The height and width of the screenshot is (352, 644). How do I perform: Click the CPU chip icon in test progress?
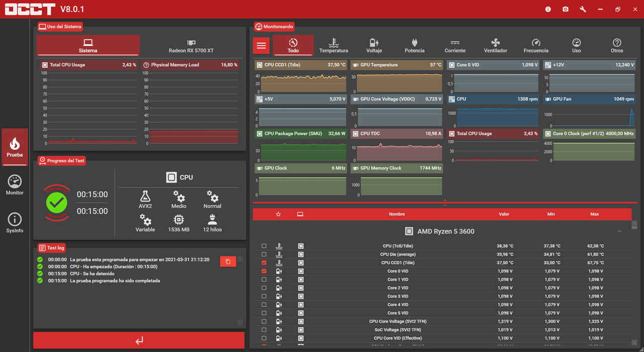pyautogui.click(x=172, y=177)
